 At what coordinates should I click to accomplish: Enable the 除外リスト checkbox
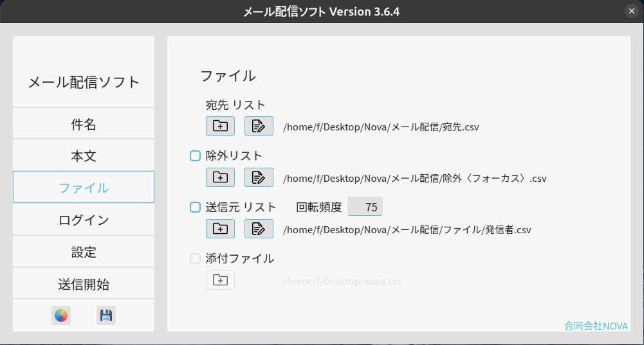[195, 156]
